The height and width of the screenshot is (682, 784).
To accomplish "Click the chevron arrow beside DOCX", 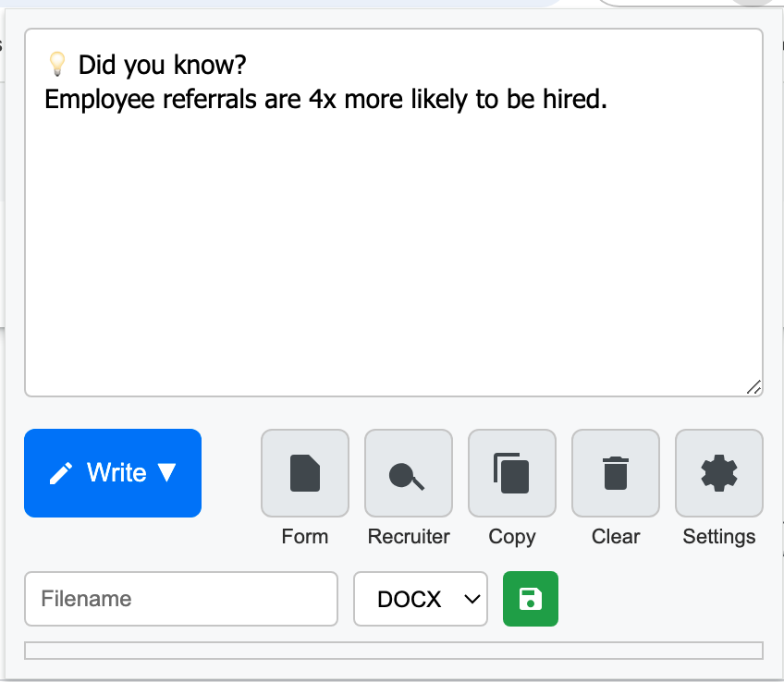I will pos(472,599).
